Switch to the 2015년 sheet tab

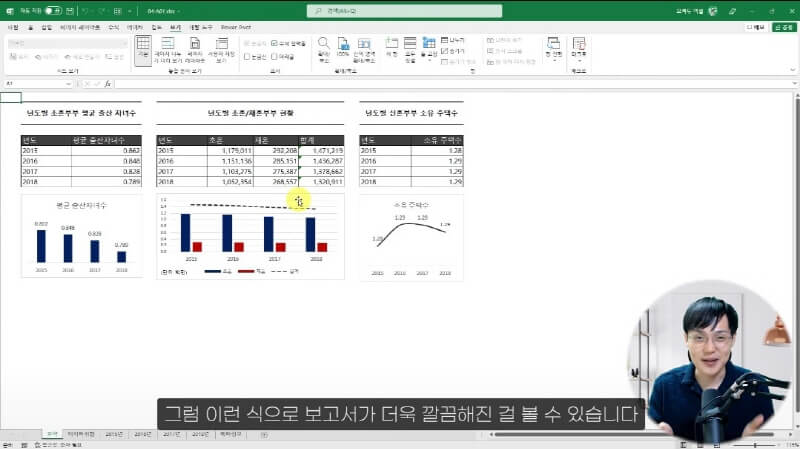(114, 435)
